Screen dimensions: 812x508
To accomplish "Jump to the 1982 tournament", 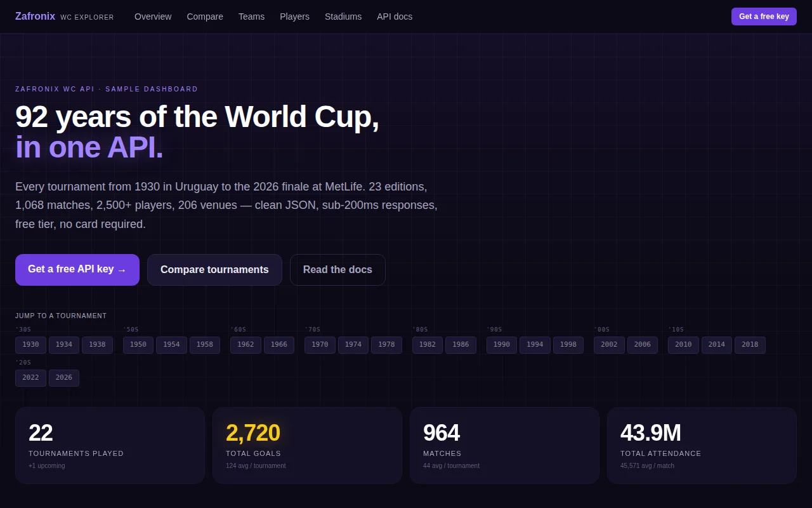I will pos(428,345).
